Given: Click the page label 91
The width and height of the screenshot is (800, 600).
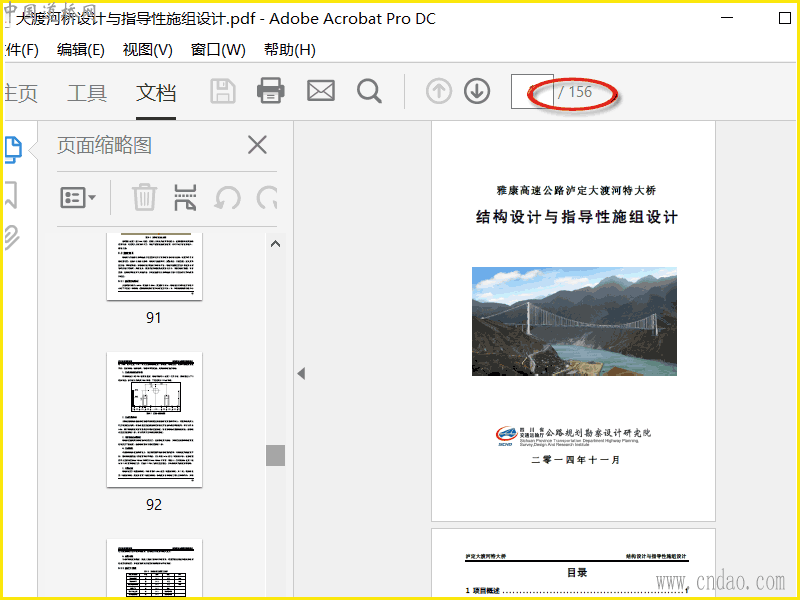Looking at the screenshot, I should tap(154, 318).
